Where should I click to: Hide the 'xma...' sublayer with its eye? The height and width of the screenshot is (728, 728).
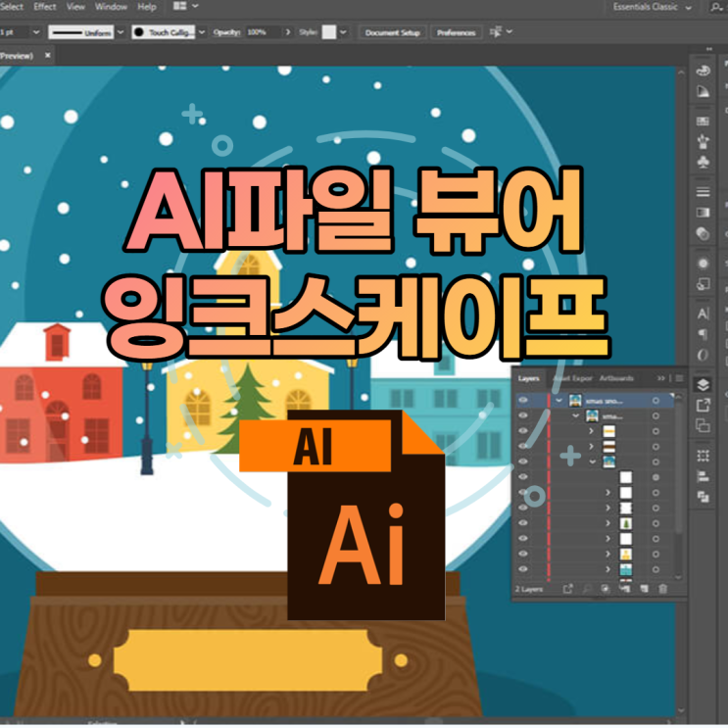coord(523,415)
